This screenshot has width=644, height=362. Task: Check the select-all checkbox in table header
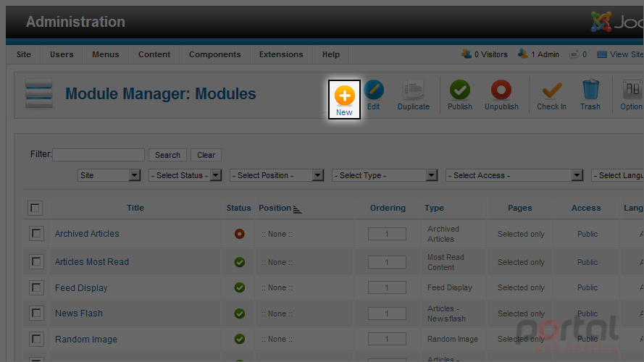click(x=35, y=208)
